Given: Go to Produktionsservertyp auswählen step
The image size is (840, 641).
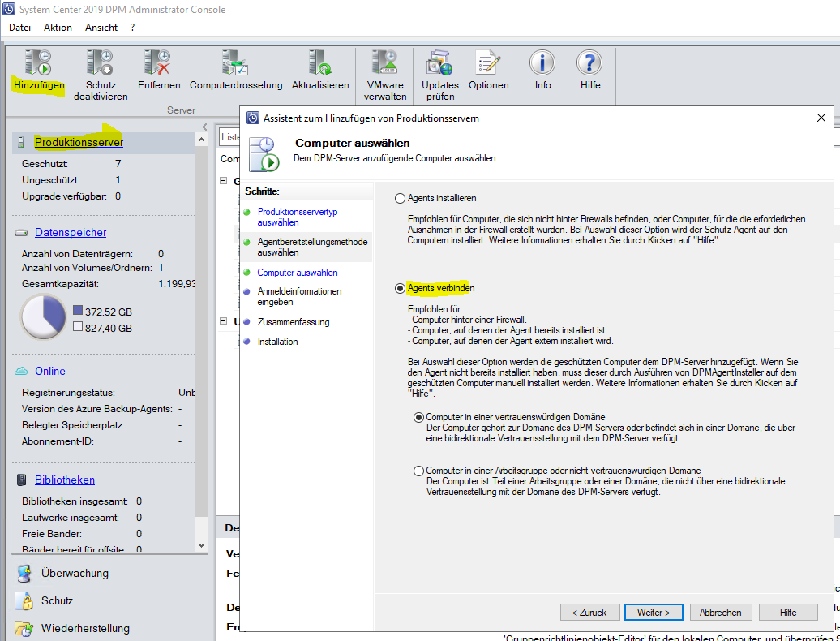Looking at the screenshot, I should (x=298, y=217).
